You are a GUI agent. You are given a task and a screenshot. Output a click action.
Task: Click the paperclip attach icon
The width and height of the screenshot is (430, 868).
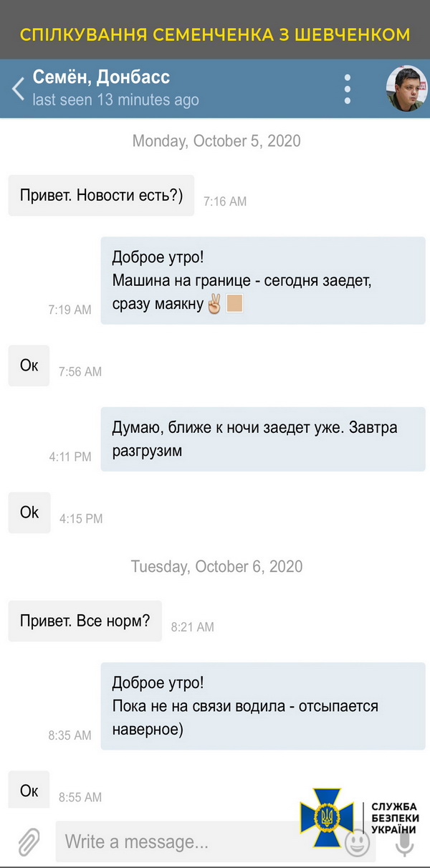[x=29, y=839]
